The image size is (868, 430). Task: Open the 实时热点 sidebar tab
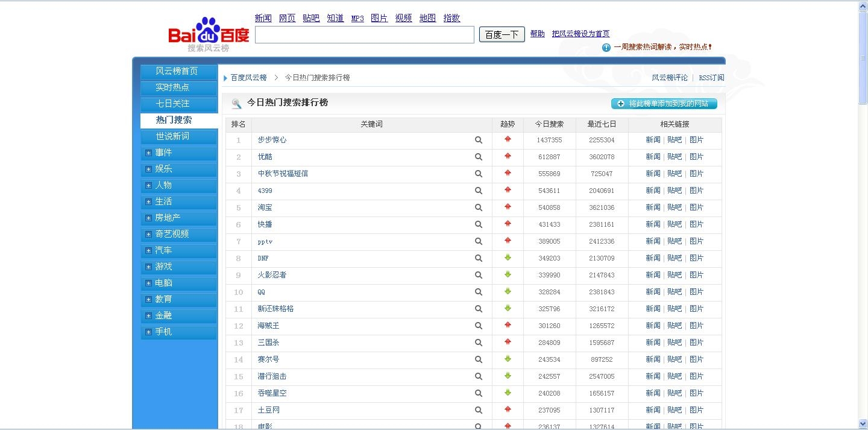178,87
